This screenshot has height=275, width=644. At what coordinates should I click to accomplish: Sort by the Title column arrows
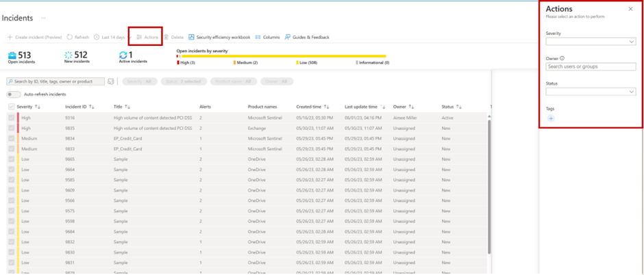pyautogui.click(x=127, y=107)
